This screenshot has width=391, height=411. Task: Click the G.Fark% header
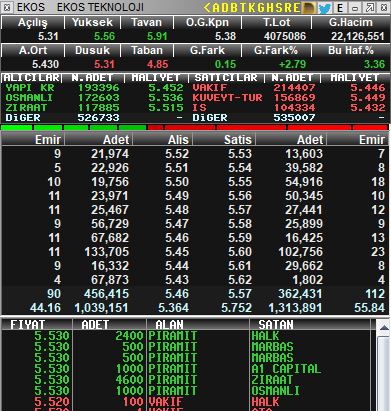tap(276, 50)
